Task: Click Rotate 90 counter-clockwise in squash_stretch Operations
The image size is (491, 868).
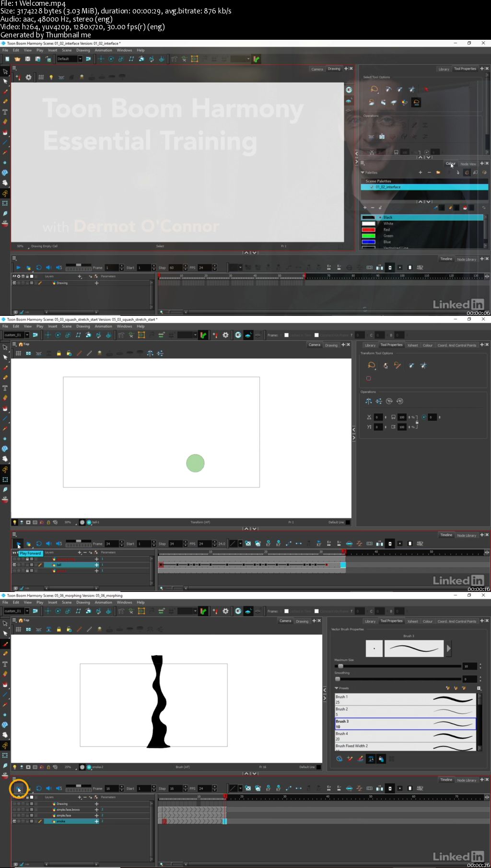Action: 400,401
